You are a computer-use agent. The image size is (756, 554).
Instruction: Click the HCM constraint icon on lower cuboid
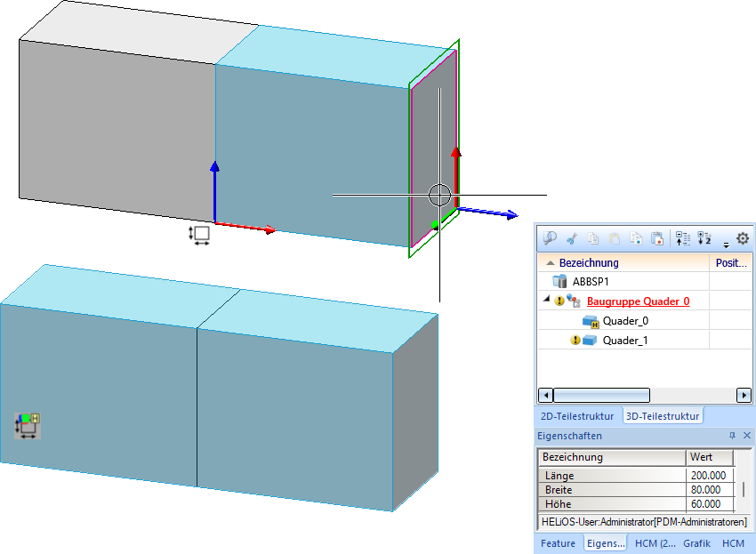(x=28, y=426)
